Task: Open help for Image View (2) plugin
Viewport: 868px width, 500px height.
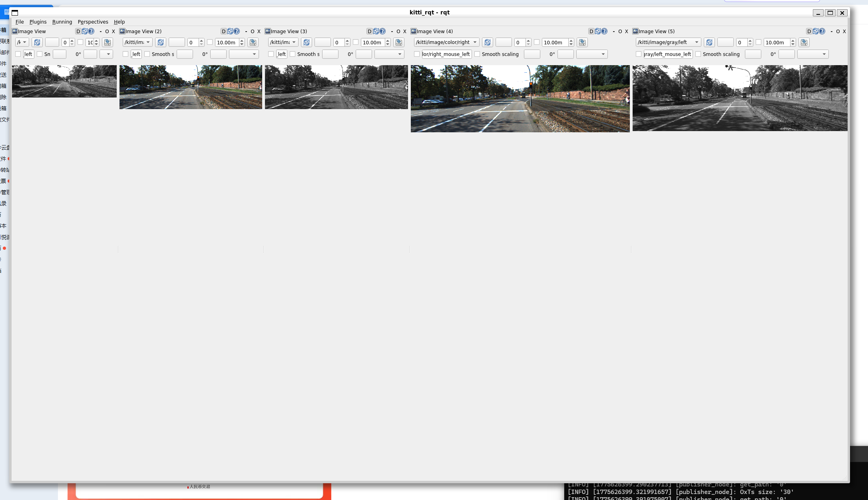Action: (x=237, y=31)
